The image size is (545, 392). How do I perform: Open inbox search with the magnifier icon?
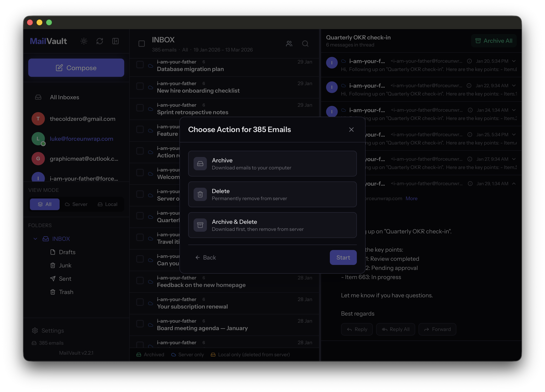(x=305, y=44)
